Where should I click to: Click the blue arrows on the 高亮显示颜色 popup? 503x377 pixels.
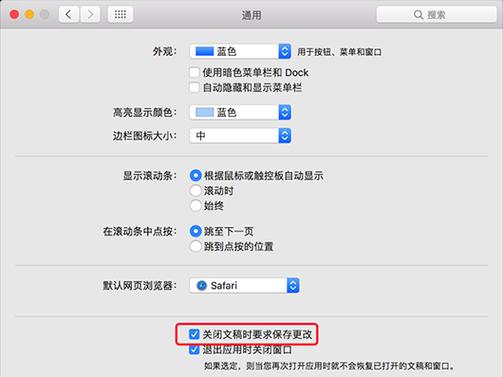point(285,112)
